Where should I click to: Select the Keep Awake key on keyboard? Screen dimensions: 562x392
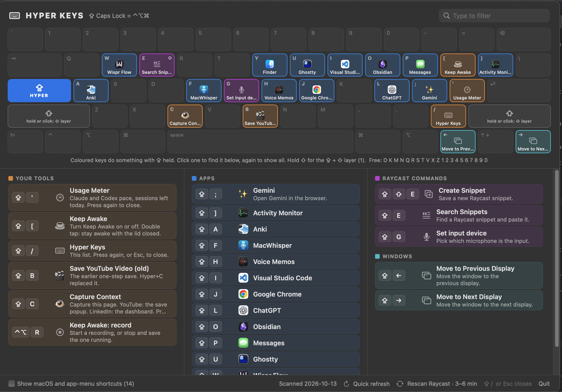tap(457, 65)
